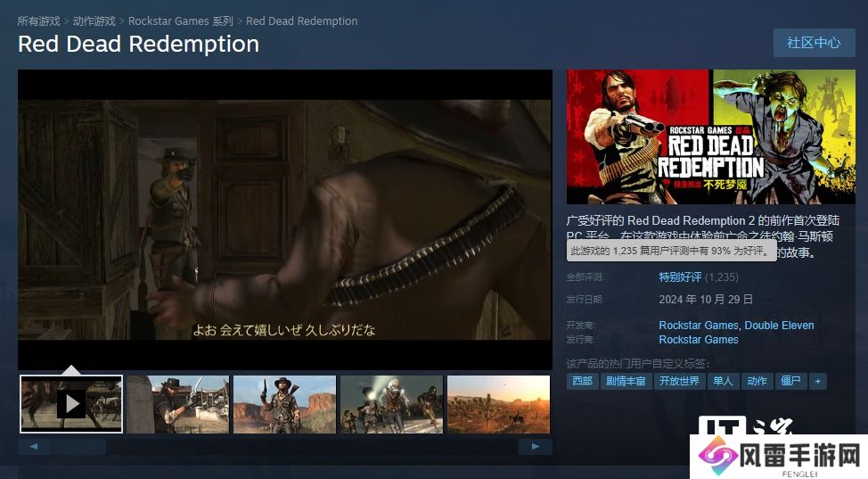The width and height of the screenshot is (868, 479).
Task: Select the 西部 tag
Action: click(582, 381)
